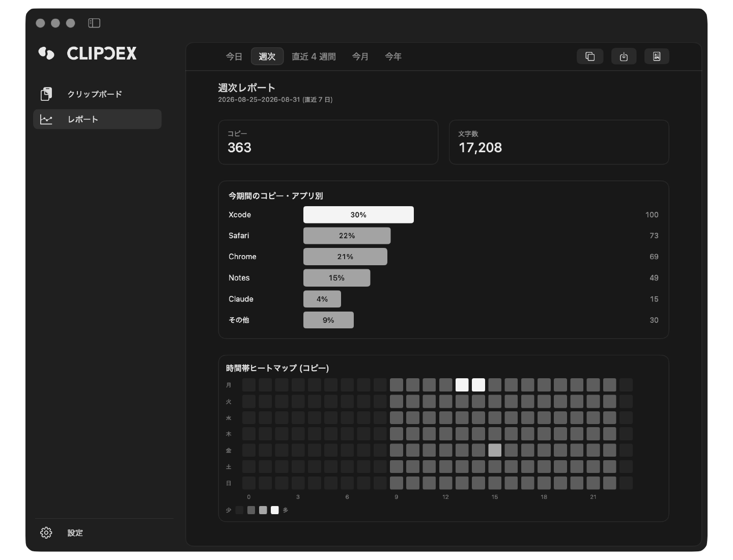This screenshot has height=560, width=733.
Task: Select レポート in the sidebar
Action: click(97, 119)
